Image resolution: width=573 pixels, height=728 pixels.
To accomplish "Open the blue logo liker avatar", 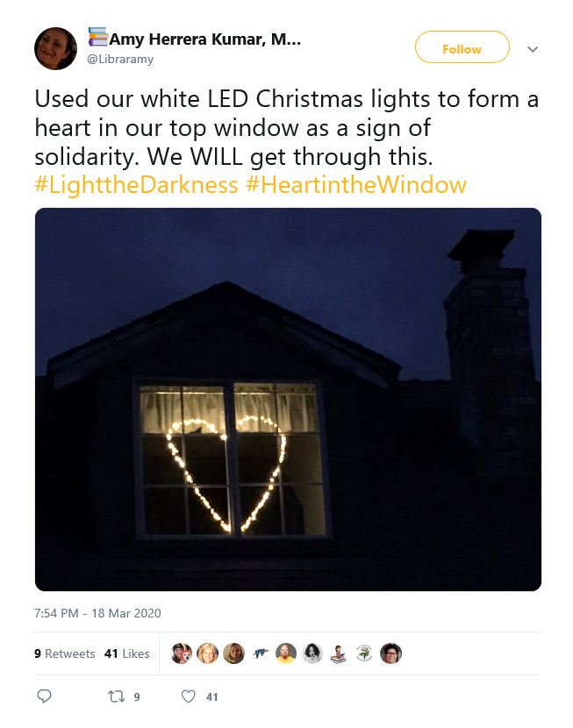I will (x=260, y=653).
